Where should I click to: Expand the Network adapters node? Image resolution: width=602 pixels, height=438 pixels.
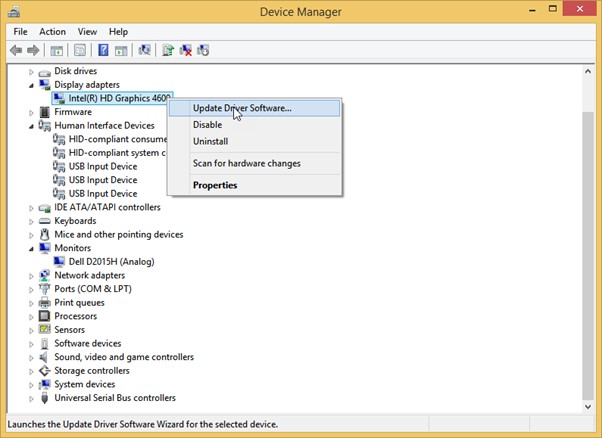click(x=31, y=276)
